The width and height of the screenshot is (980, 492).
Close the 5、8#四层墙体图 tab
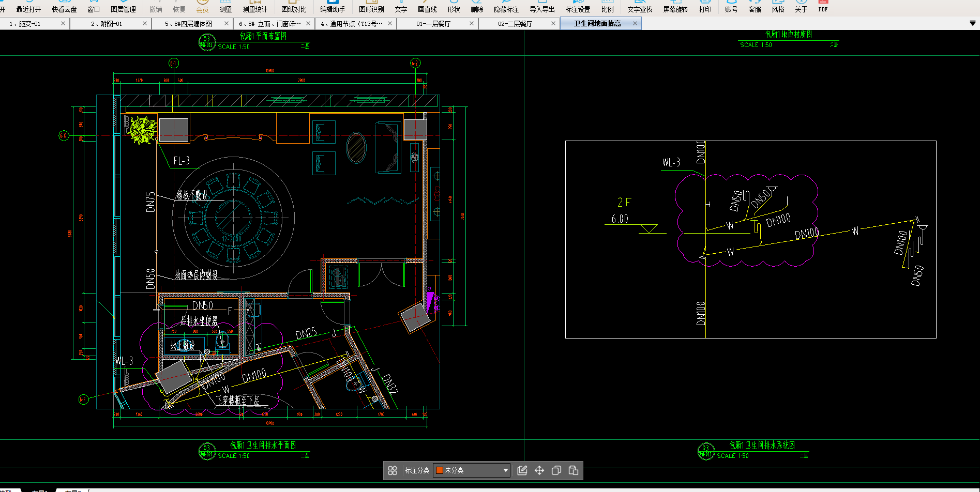[x=227, y=23]
